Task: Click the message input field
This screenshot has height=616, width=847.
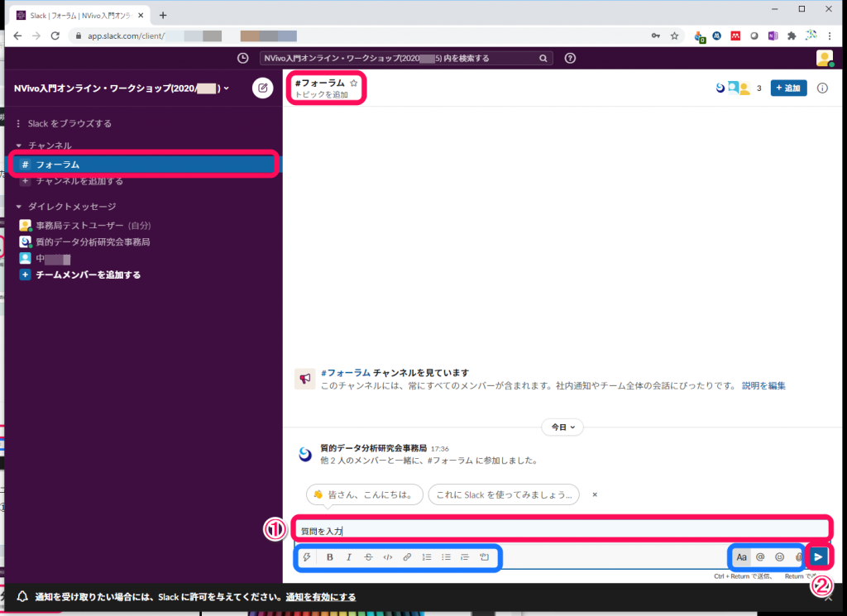Action: (562, 531)
